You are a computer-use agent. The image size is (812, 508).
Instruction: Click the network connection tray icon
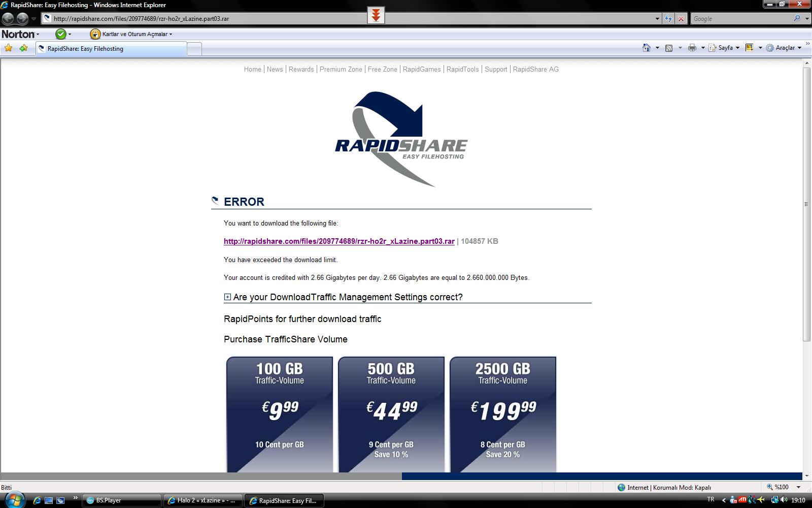775,500
